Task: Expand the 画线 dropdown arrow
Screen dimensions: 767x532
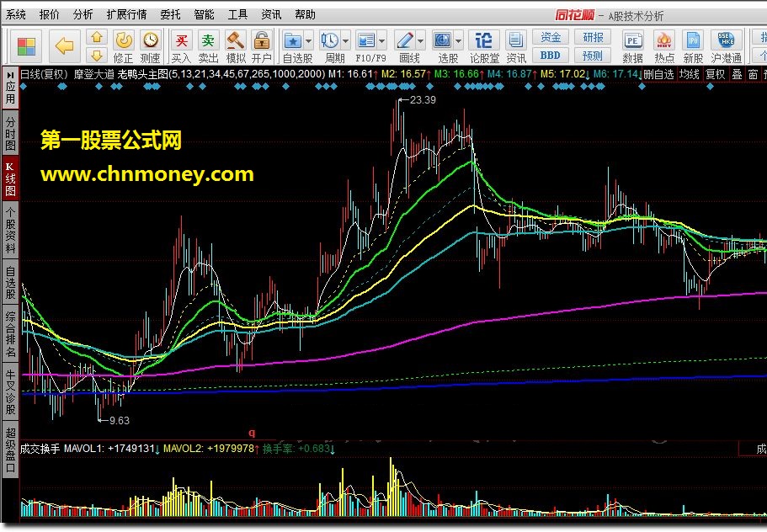Action: 421,41
